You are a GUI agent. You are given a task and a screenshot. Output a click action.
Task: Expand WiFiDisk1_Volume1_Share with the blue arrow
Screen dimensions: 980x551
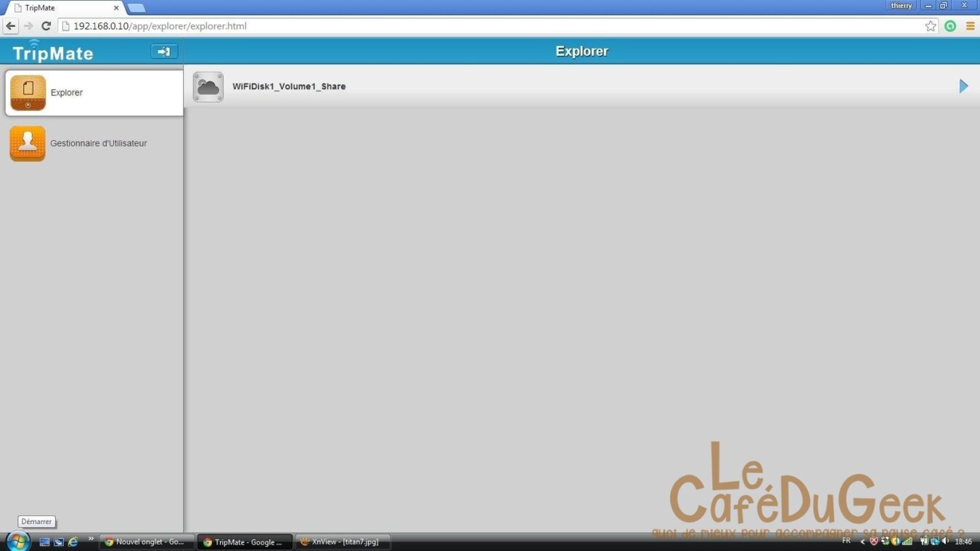tap(963, 86)
